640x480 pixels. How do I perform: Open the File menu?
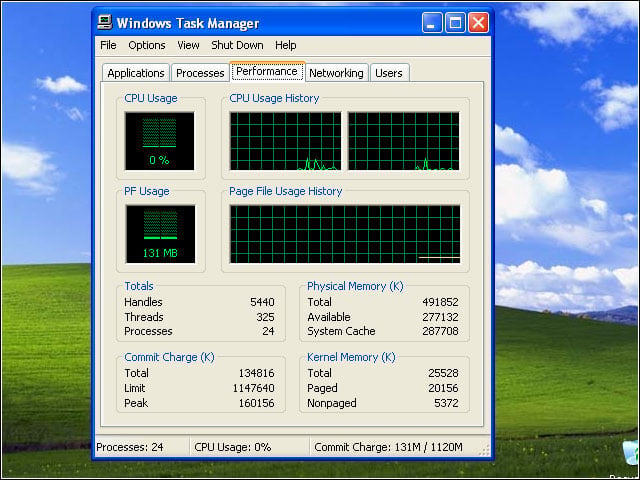click(x=108, y=45)
